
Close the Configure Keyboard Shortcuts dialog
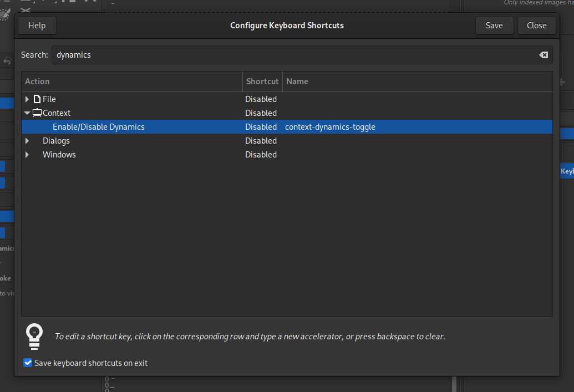pos(536,25)
